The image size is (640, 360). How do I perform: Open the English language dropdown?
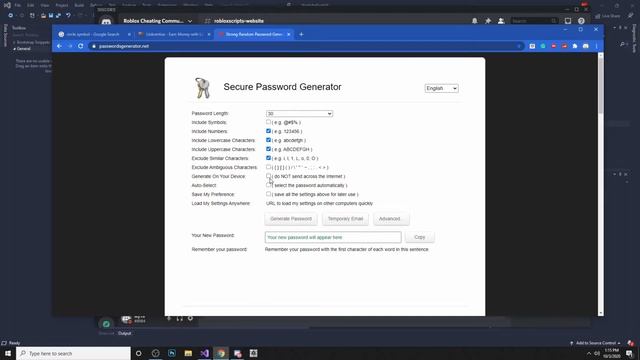441,88
